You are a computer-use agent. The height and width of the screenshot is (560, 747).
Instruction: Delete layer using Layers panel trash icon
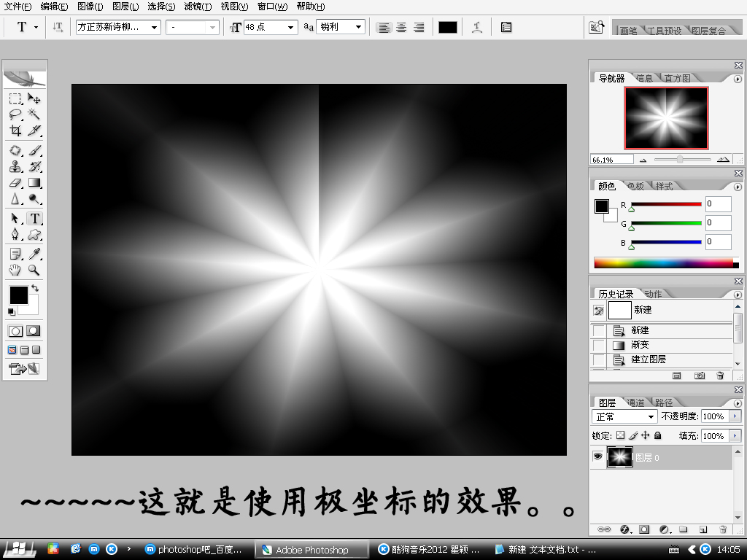(x=723, y=529)
